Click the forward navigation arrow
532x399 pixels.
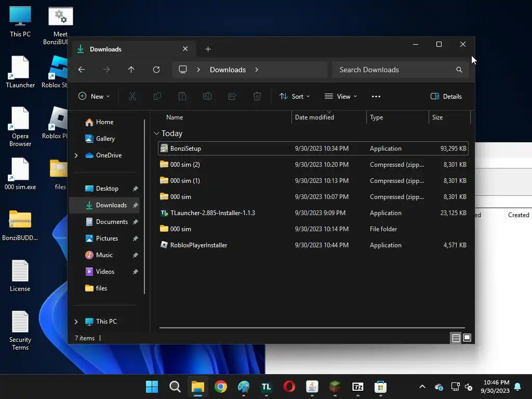coord(106,70)
